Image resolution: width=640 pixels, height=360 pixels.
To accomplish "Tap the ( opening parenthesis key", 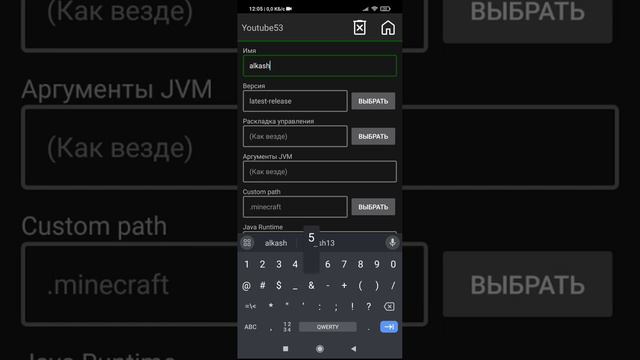I will (x=360, y=285).
